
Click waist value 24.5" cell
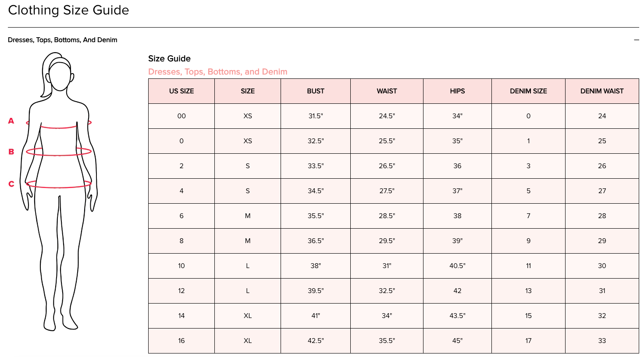tap(387, 116)
